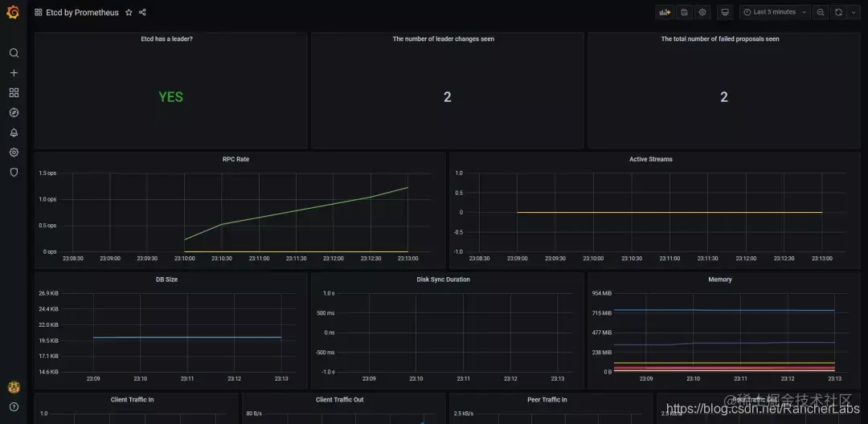868x424 pixels.
Task: Click the 1.5 ops axis label
Action: tap(47, 173)
